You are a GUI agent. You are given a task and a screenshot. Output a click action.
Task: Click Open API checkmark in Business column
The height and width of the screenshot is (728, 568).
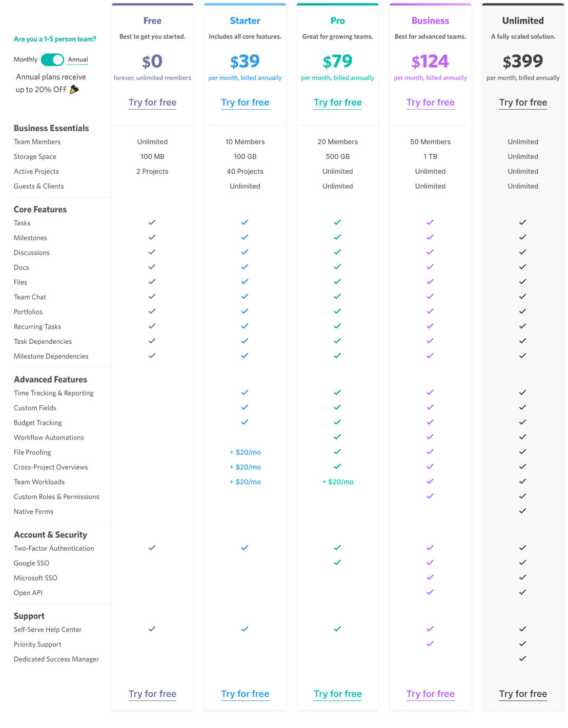(x=430, y=592)
